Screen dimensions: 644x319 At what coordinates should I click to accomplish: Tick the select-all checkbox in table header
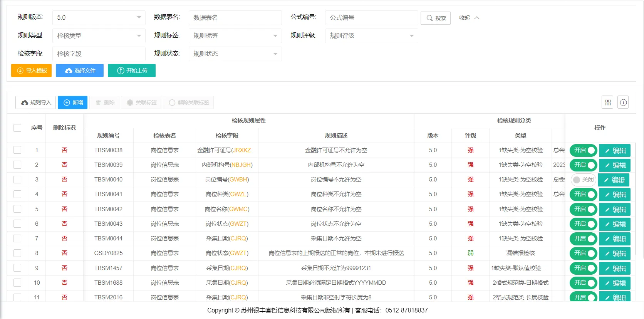coord(17,128)
